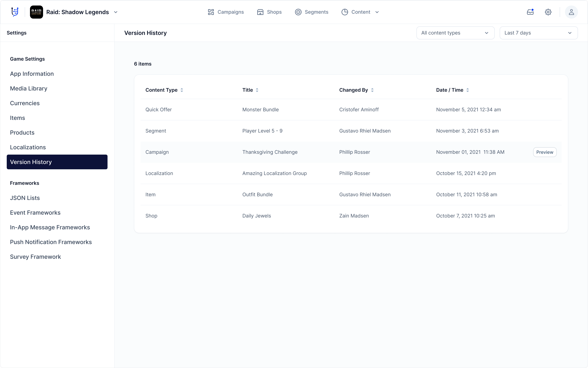
Task: Open settings via the gear icon
Action: [x=548, y=12]
